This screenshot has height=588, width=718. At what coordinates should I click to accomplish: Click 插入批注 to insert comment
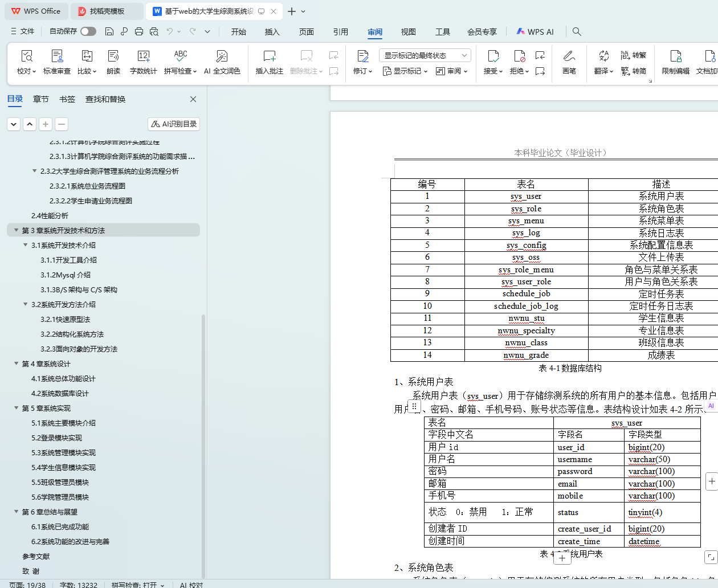click(269, 62)
